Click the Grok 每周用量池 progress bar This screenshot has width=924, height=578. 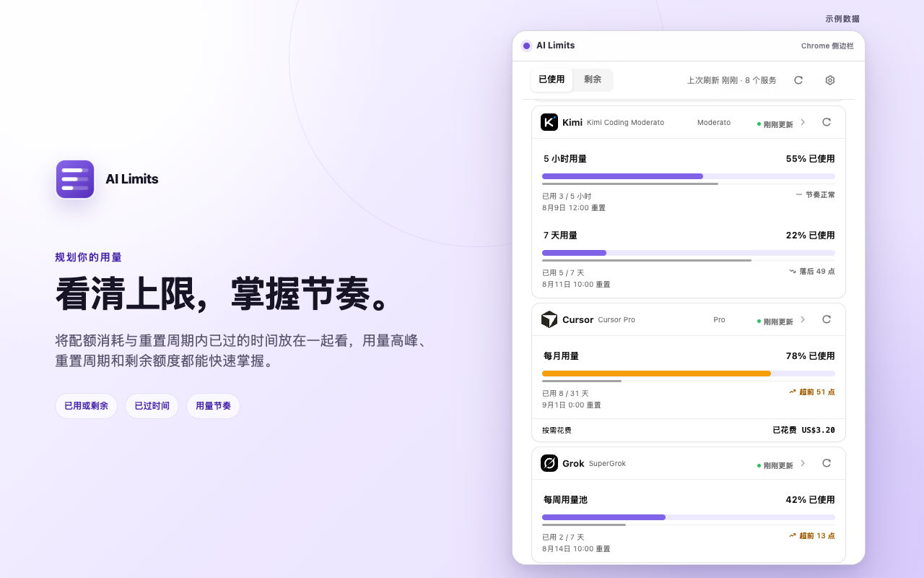pyautogui.click(x=689, y=517)
